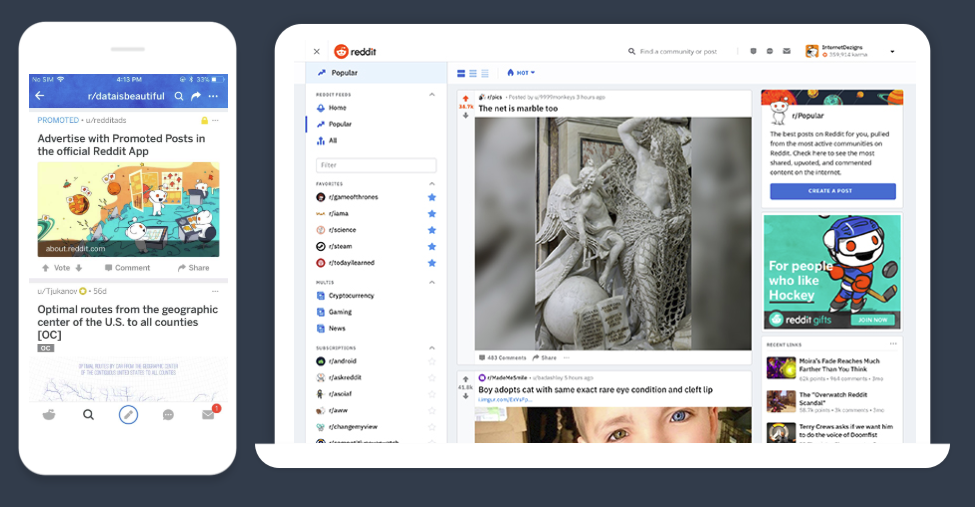
Task: Unfavorite r/science with its star
Action: tap(432, 230)
